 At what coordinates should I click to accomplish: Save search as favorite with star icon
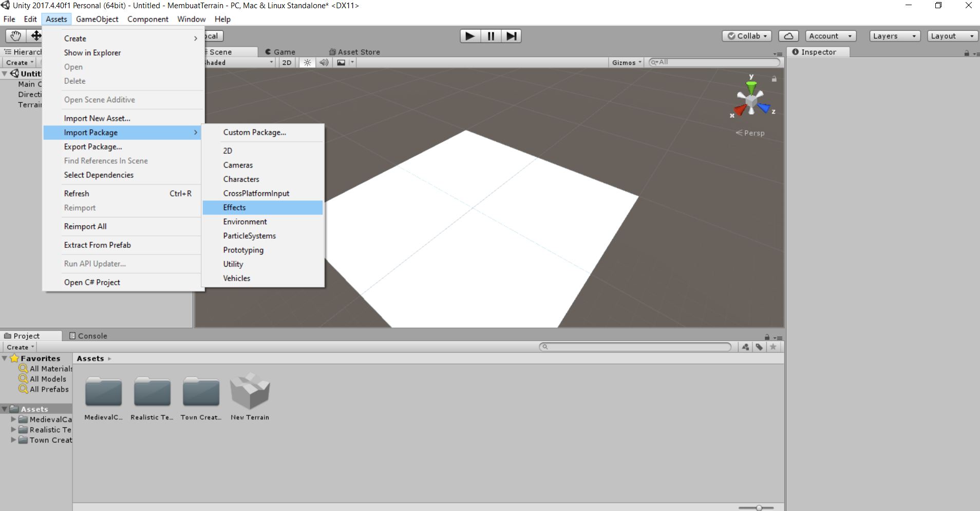pos(774,347)
